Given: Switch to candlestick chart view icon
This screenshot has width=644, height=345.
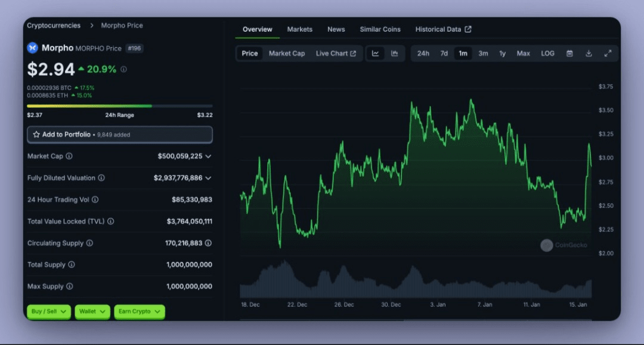Looking at the screenshot, I should click(395, 54).
